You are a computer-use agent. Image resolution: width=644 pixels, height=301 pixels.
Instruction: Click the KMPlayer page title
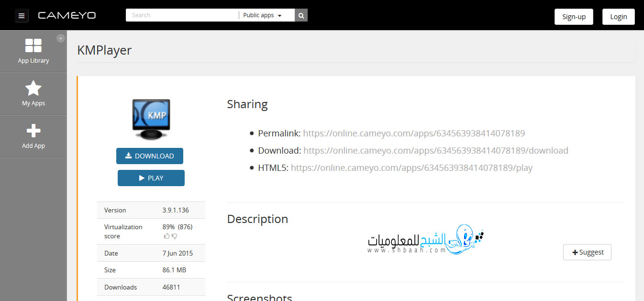click(104, 50)
